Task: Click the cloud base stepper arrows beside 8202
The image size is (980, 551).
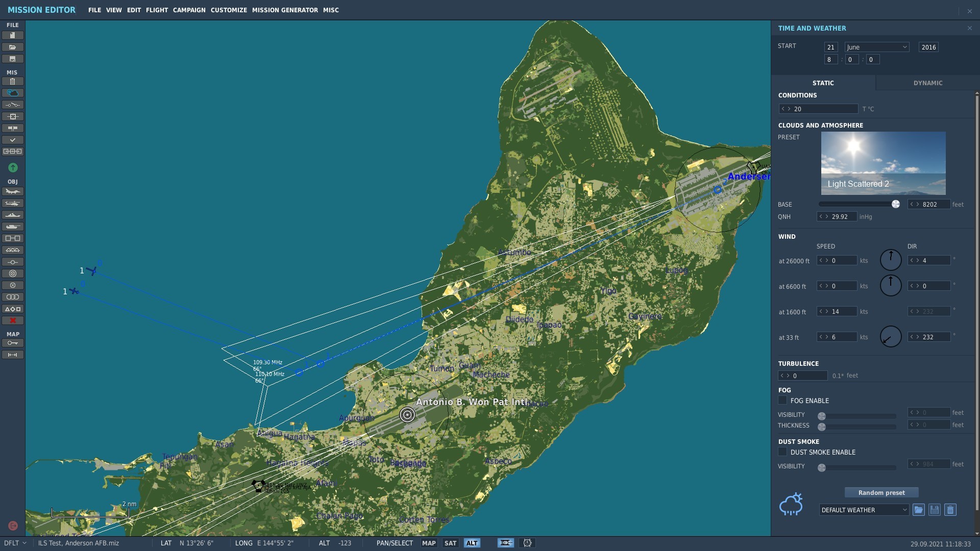Action: pos(915,204)
